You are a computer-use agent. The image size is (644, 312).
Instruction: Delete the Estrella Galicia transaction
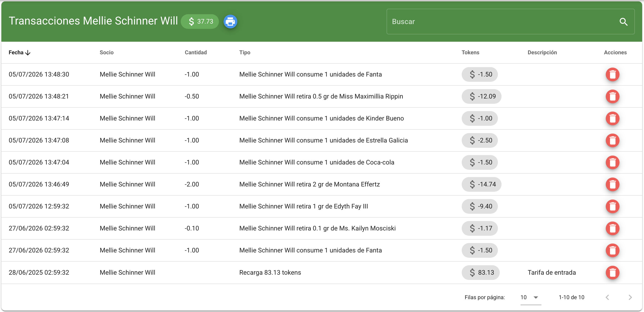612,140
